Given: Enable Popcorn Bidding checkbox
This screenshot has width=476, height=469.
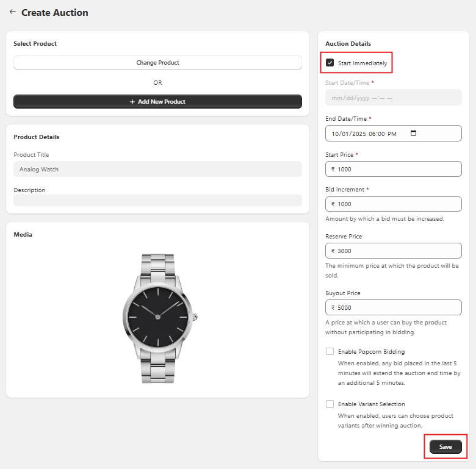Looking at the screenshot, I should (330, 351).
